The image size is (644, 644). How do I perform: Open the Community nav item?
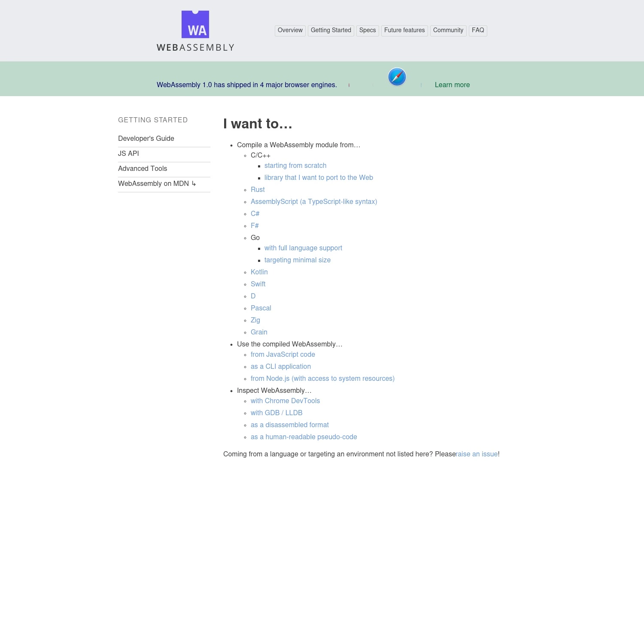point(448,30)
